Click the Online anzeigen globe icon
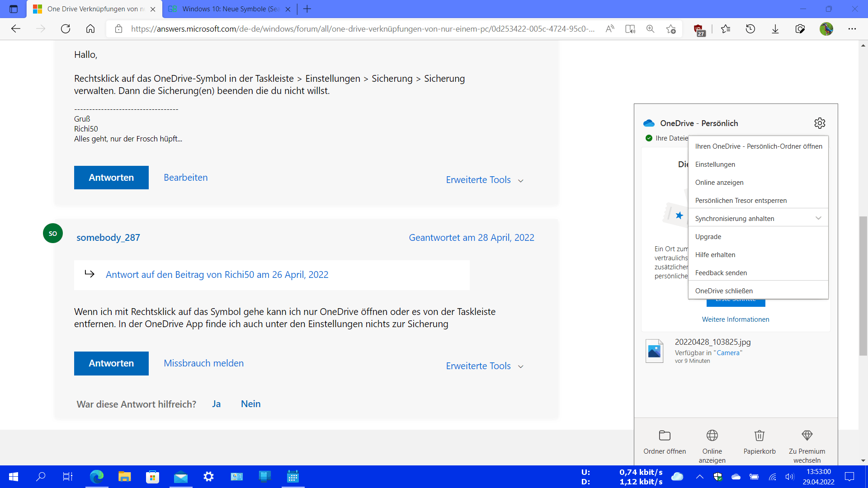 (712, 436)
